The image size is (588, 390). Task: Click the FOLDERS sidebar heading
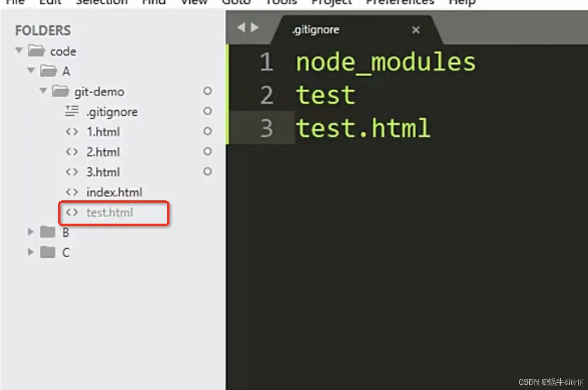43,31
